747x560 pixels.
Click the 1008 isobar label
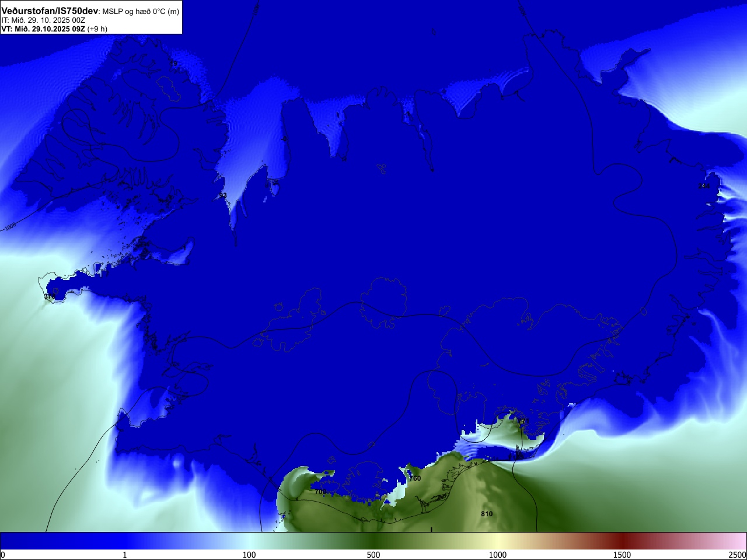pos(11,226)
